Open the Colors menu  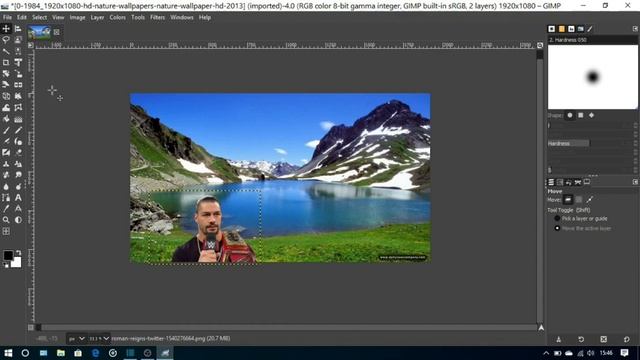click(118, 18)
